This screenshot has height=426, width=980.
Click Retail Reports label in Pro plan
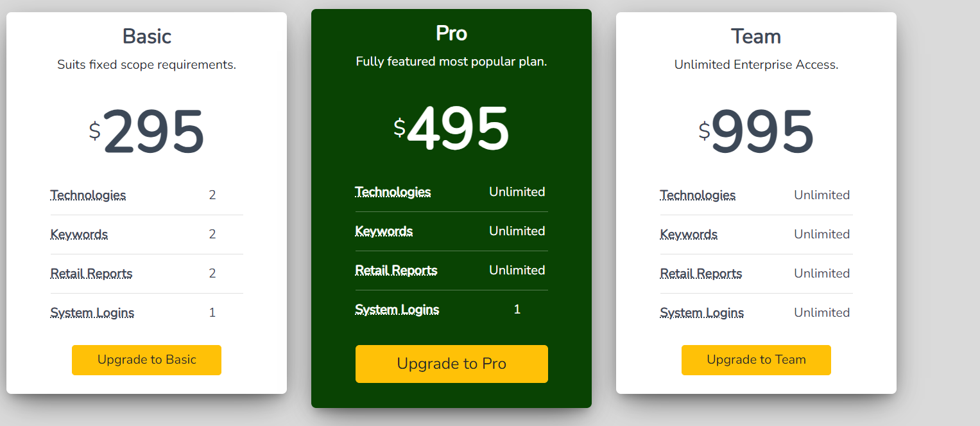pyautogui.click(x=397, y=271)
